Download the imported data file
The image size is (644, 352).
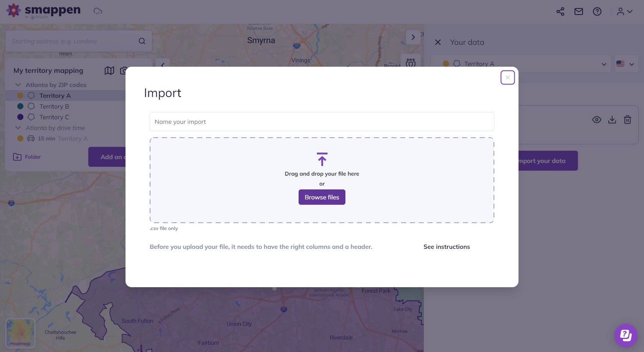(612, 119)
